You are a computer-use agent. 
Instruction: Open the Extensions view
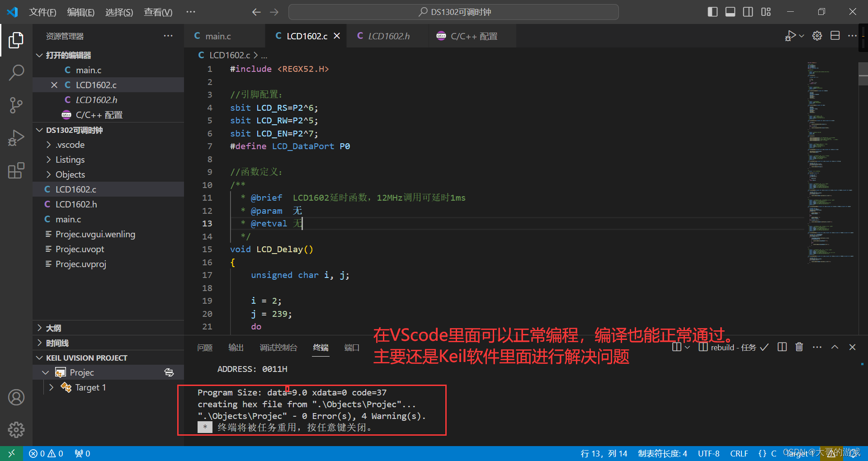pyautogui.click(x=16, y=170)
